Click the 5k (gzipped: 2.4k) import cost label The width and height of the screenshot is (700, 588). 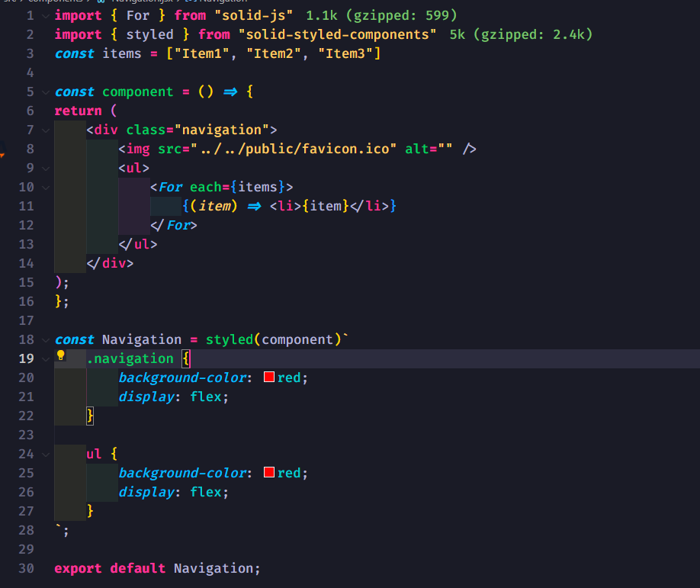click(521, 34)
